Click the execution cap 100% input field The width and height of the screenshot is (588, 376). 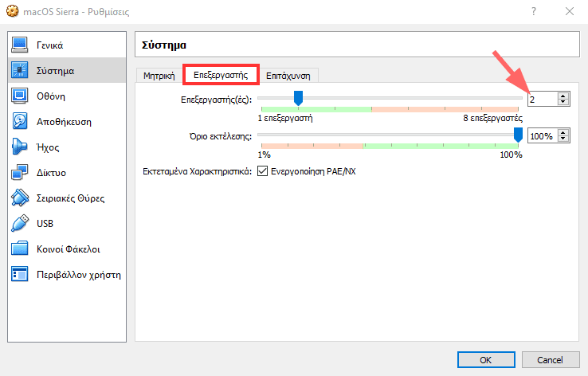pyautogui.click(x=543, y=135)
